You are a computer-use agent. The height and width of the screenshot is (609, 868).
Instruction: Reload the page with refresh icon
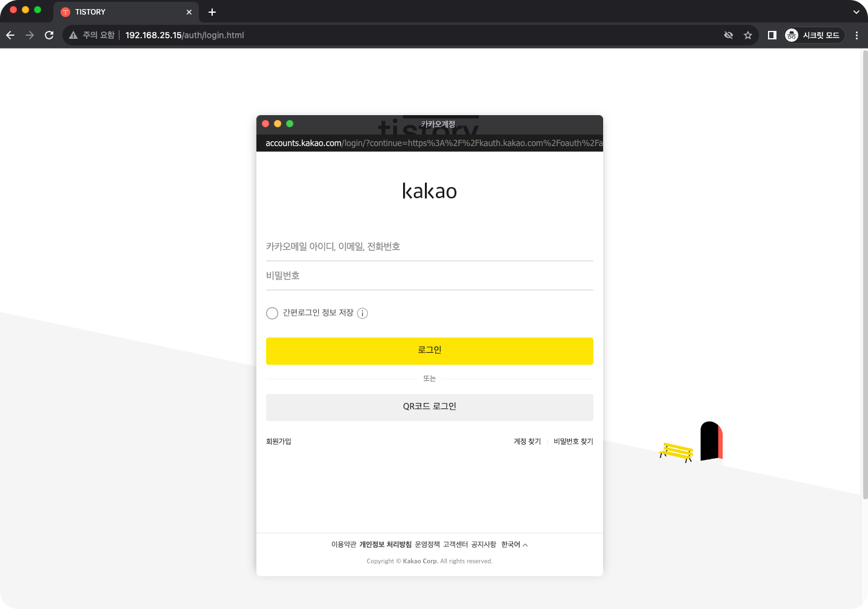pyautogui.click(x=49, y=35)
